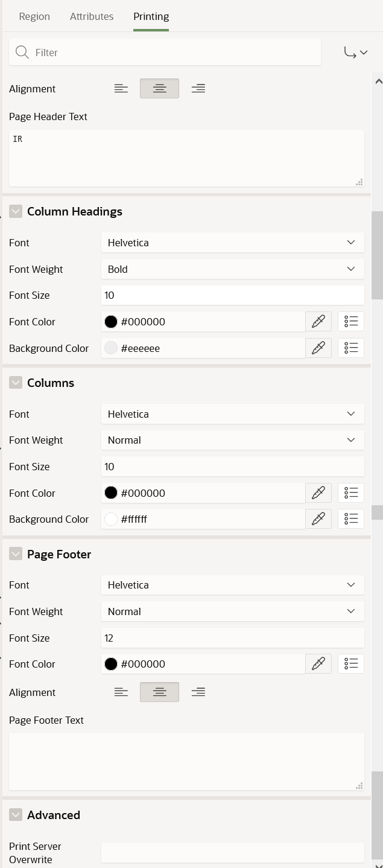This screenshot has width=383, height=868.
Task: Open color picker for Column Headings Background Color
Action: coord(318,348)
